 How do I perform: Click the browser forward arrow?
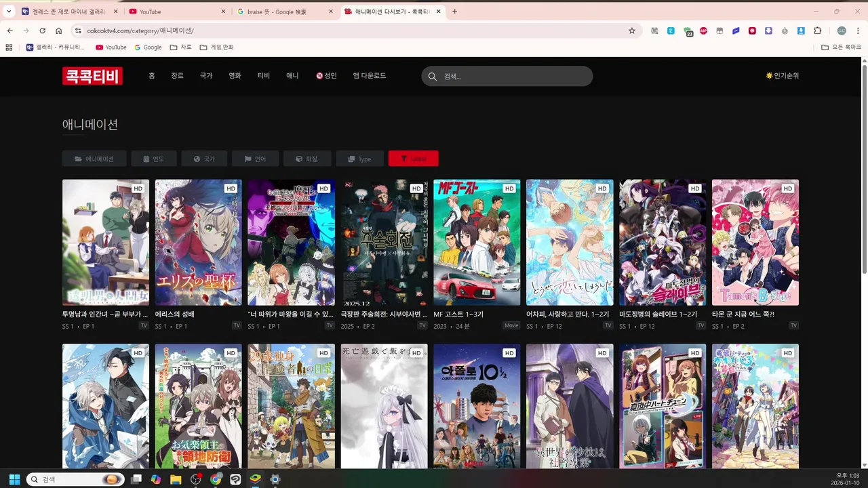tap(26, 30)
